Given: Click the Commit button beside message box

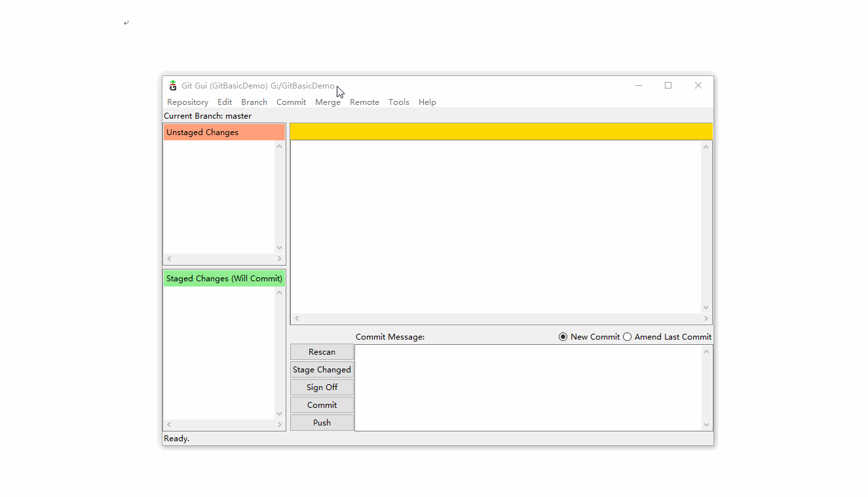Looking at the screenshot, I should click(x=322, y=405).
